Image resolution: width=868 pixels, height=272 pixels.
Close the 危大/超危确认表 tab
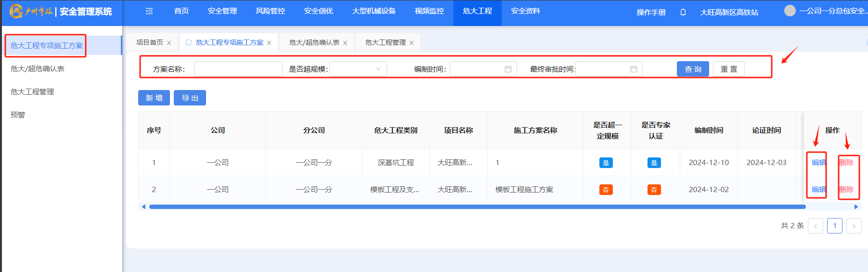pyautogui.click(x=345, y=43)
